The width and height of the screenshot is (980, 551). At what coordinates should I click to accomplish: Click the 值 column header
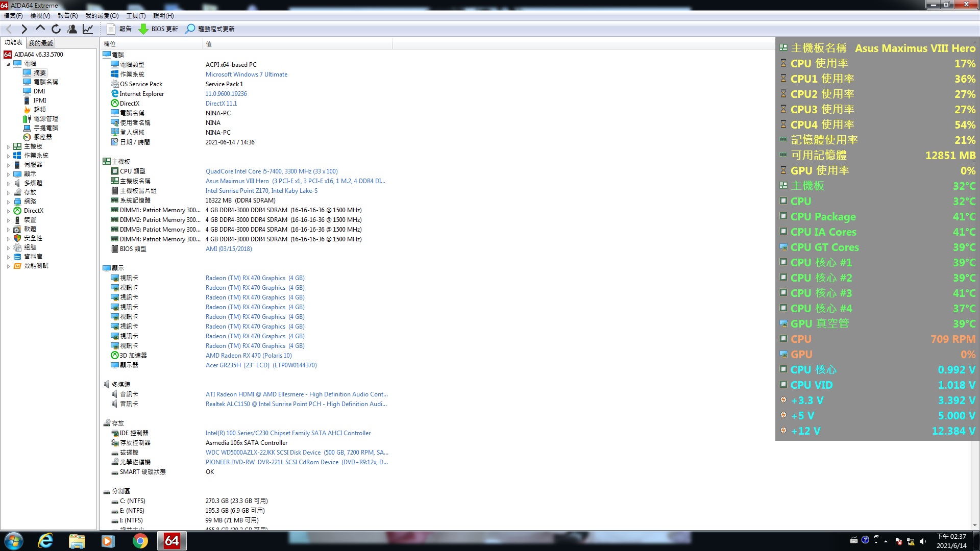tap(298, 44)
